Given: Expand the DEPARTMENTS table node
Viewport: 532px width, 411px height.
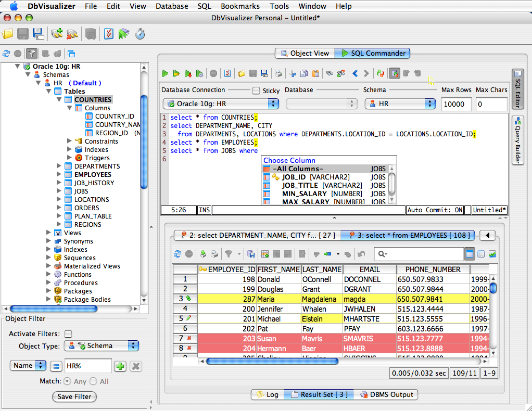Looking at the screenshot, I should click(x=59, y=166).
